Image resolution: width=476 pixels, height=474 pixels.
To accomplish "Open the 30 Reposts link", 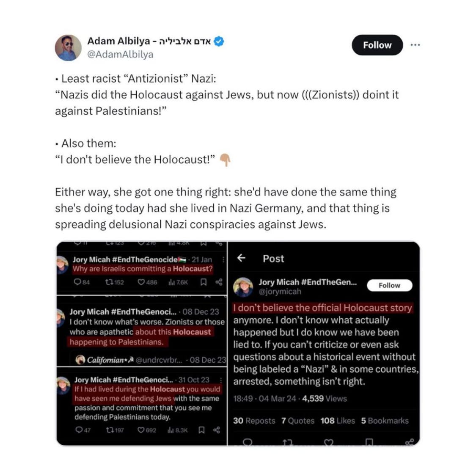I will click(x=254, y=421).
